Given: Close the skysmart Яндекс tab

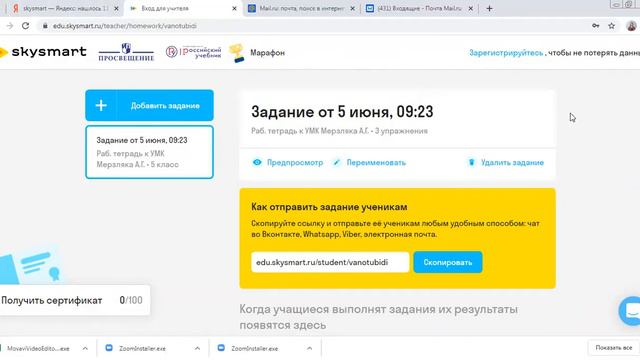Looking at the screenshot, I should click(116, 8).
